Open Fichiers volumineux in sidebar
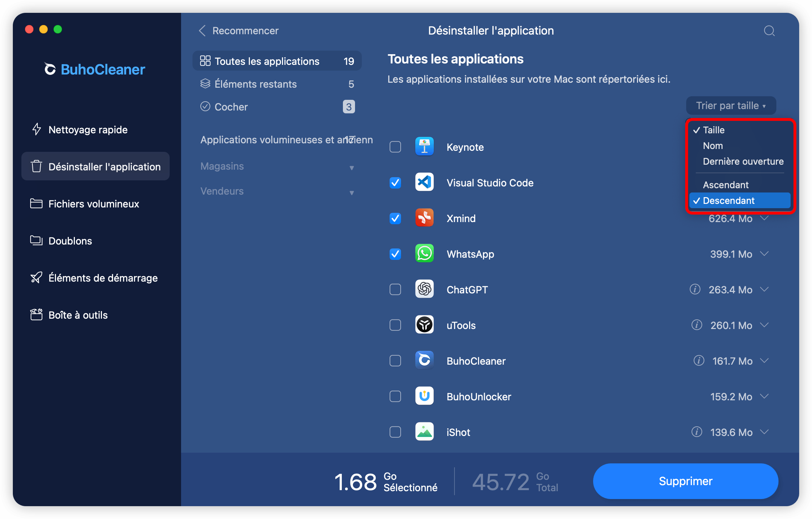The image size is (812, 519). click(x=96, y=204)
